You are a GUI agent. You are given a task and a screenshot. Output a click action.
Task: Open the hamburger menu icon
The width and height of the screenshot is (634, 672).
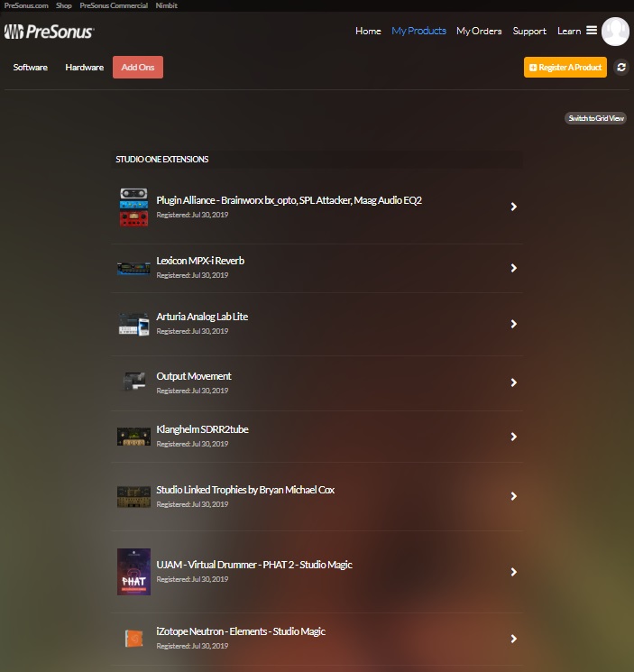(592, 31)
